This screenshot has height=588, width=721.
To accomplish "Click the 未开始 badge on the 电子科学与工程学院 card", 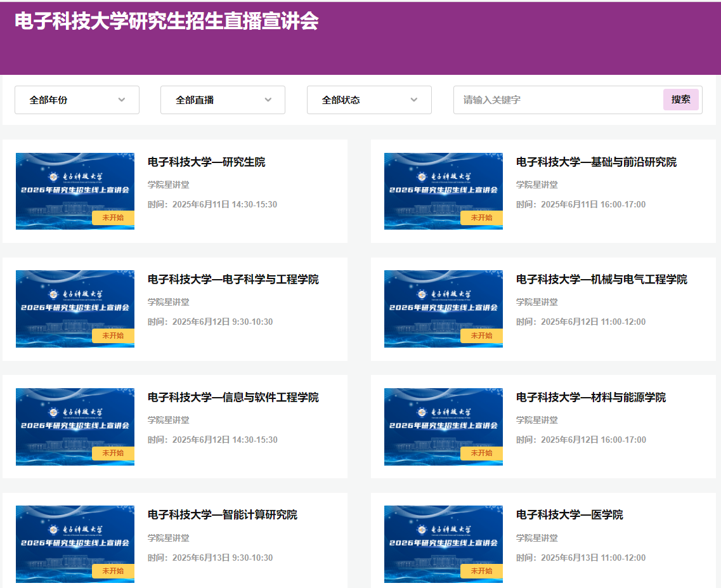I will point(113,336).
